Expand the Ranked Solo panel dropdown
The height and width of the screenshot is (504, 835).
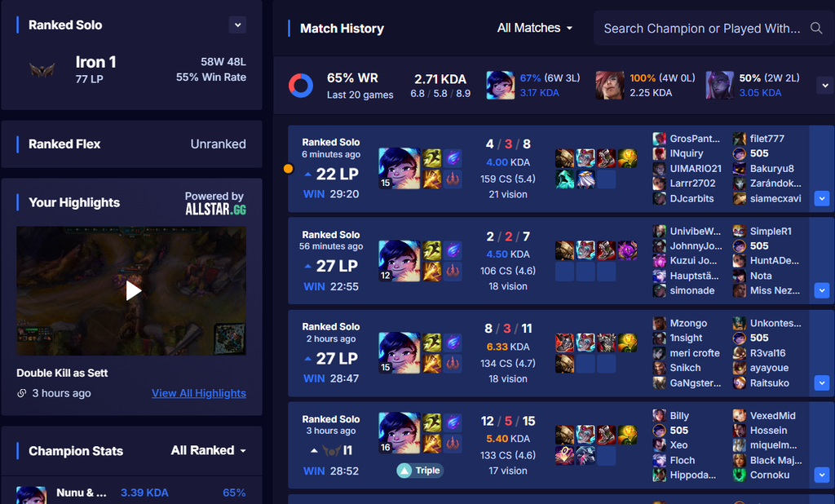tap(237, 24)
